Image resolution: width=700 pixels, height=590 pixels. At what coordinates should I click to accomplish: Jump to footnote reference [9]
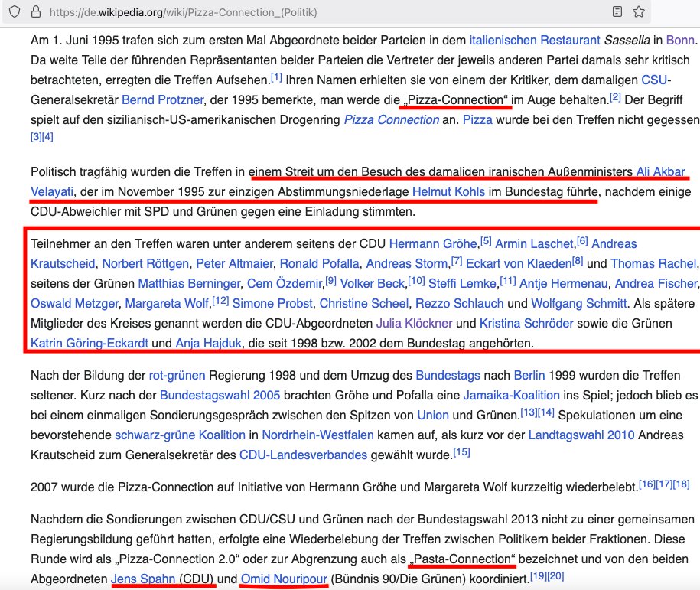(x=330, y=281)
